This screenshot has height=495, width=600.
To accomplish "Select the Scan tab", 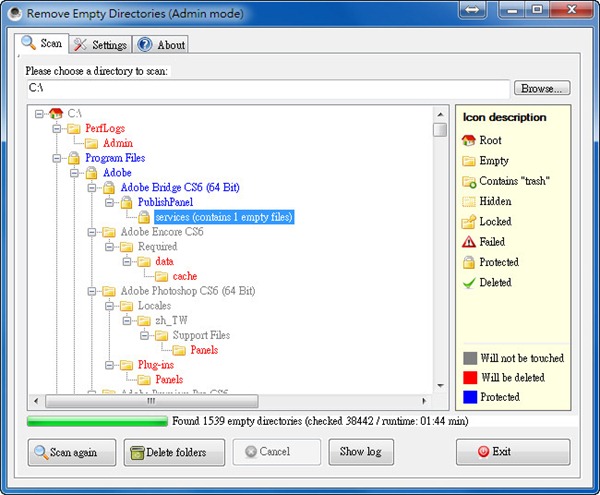I will click(x=42, y=43).
